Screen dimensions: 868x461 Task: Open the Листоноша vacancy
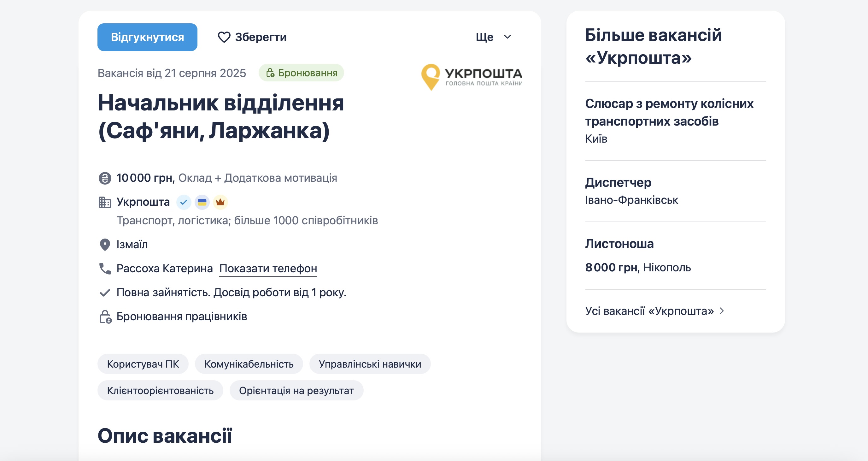pyautogui.click(x=619, y=244)
